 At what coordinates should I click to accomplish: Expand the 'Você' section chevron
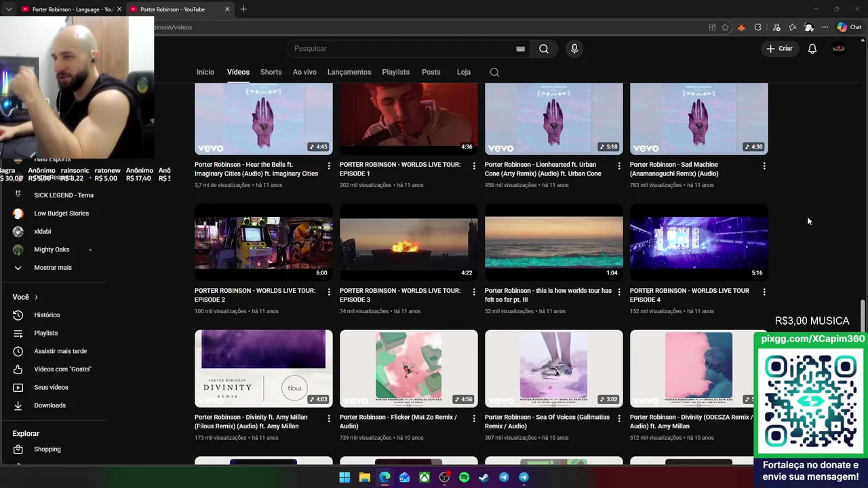[x=36, y=297]
